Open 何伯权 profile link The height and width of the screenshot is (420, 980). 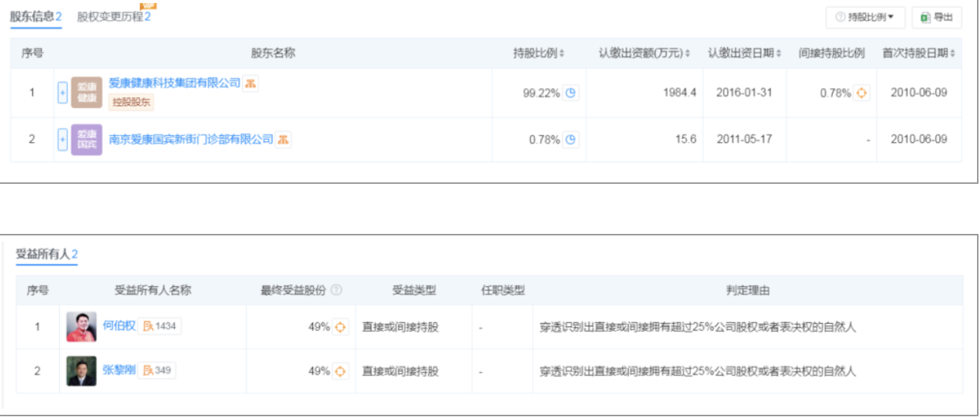pyautogui.click(x=120, y=326)
